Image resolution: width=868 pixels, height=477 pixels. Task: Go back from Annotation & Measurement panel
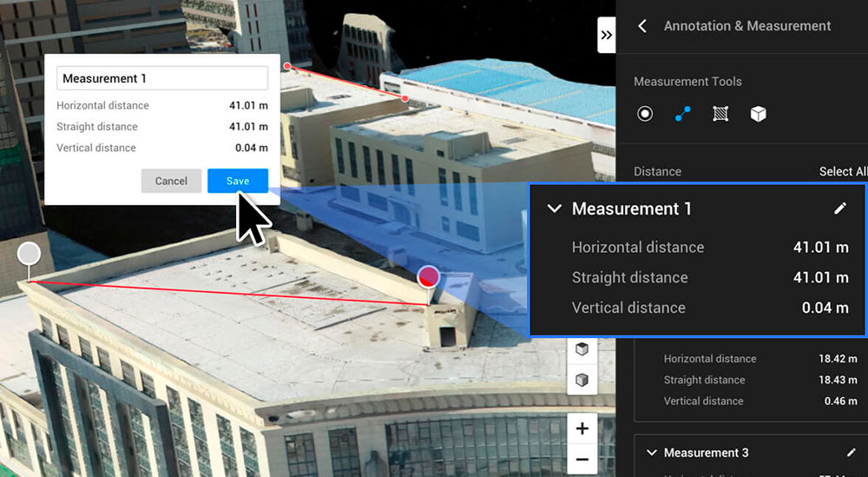point(642,26)
